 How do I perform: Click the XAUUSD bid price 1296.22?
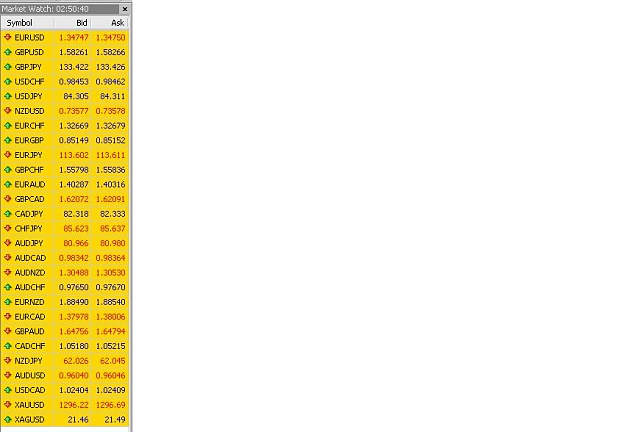(x=74, y=405)
